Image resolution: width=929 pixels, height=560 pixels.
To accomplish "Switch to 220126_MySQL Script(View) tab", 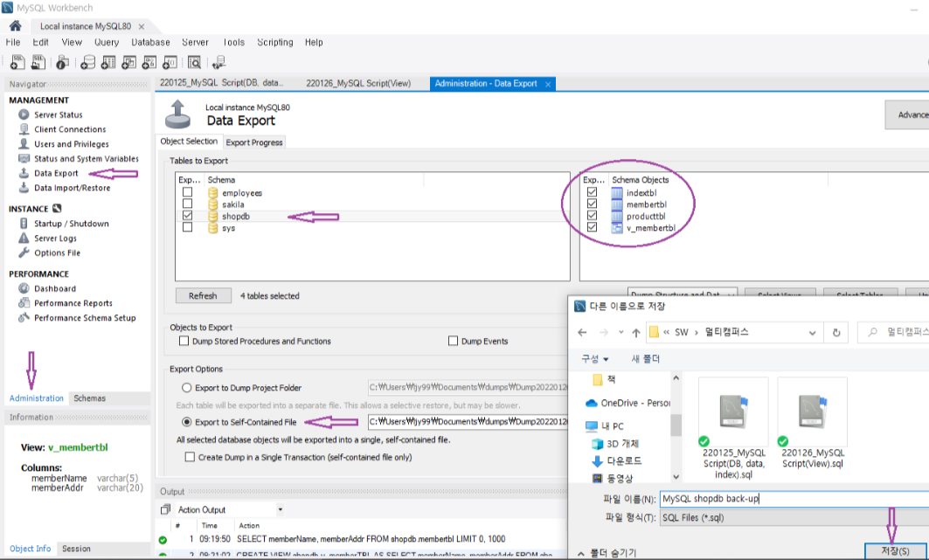I will [x=358, y=84].
